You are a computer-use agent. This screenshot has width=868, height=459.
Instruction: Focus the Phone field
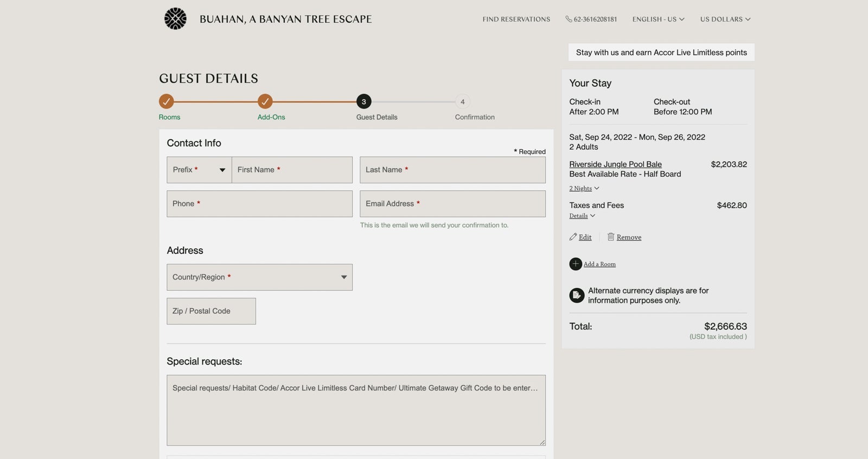[259, 203]
